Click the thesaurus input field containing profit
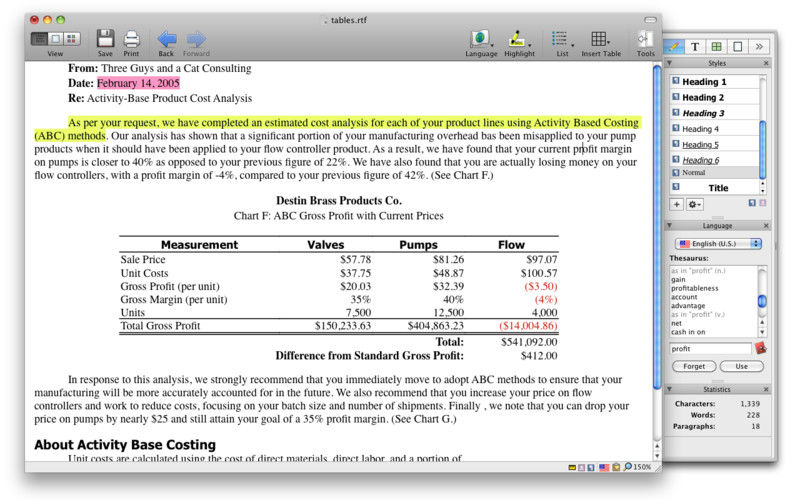 point(710,349)
